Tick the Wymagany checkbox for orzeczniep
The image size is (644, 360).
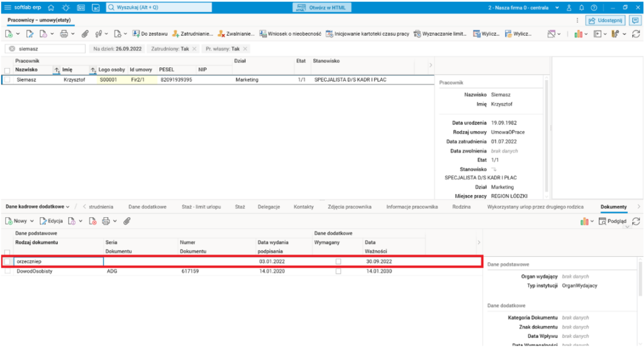[338, 261]
